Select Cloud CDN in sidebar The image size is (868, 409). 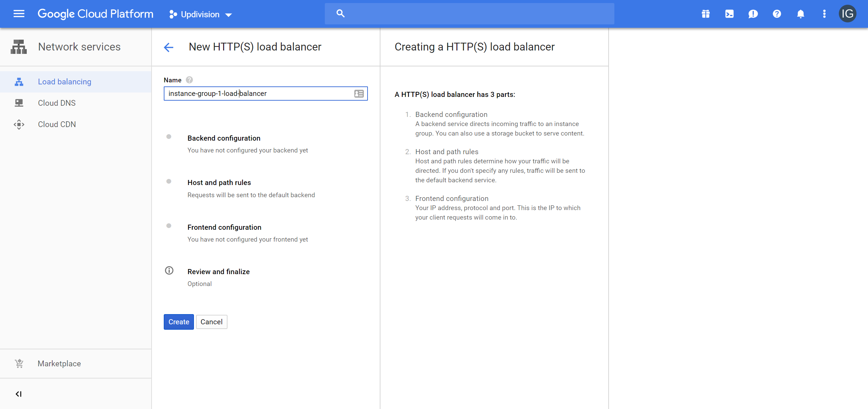point(76,124)
